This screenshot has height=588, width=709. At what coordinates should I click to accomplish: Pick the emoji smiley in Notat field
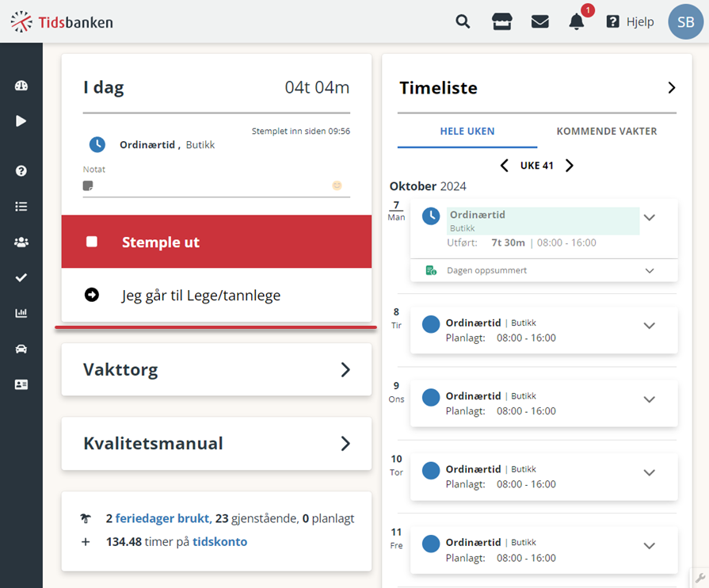coord(337,185)
